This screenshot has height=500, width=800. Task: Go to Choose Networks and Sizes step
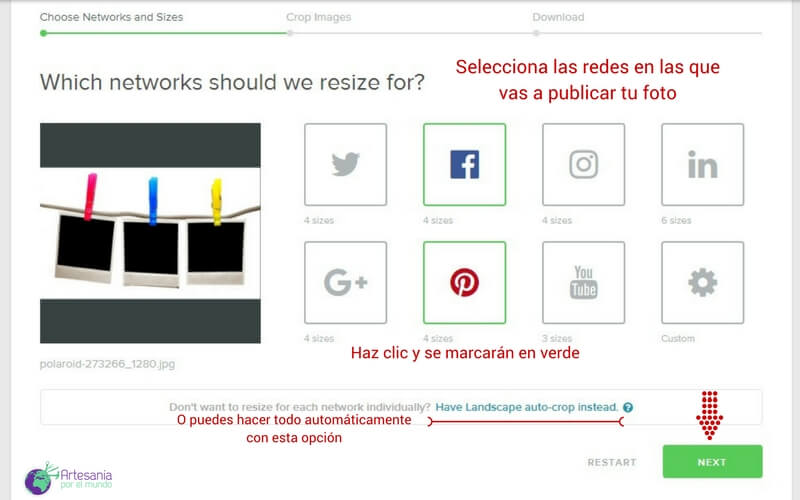click(x=111, y=17)
